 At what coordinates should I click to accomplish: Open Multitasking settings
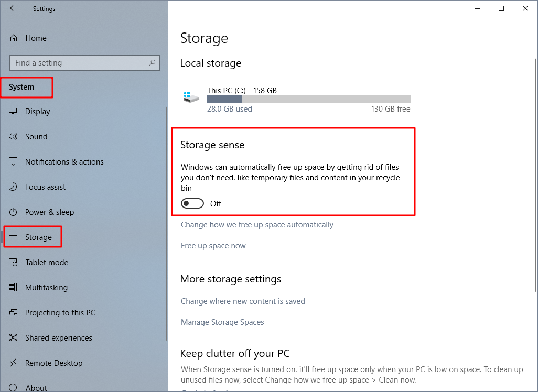pos(46,287)
